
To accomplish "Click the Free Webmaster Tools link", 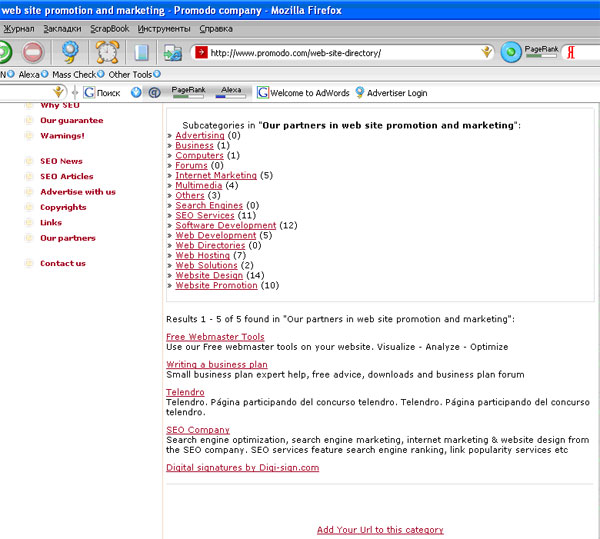I will pos(215,337).
